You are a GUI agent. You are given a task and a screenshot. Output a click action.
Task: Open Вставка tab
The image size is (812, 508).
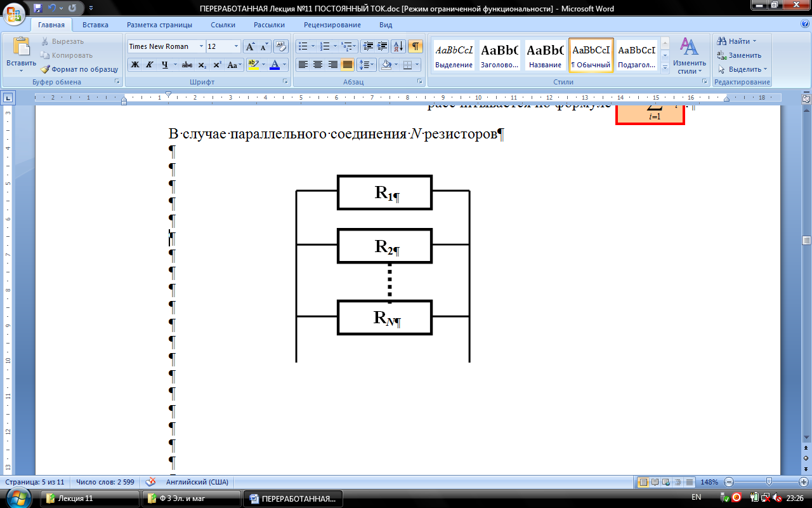(x=95, y=25)
